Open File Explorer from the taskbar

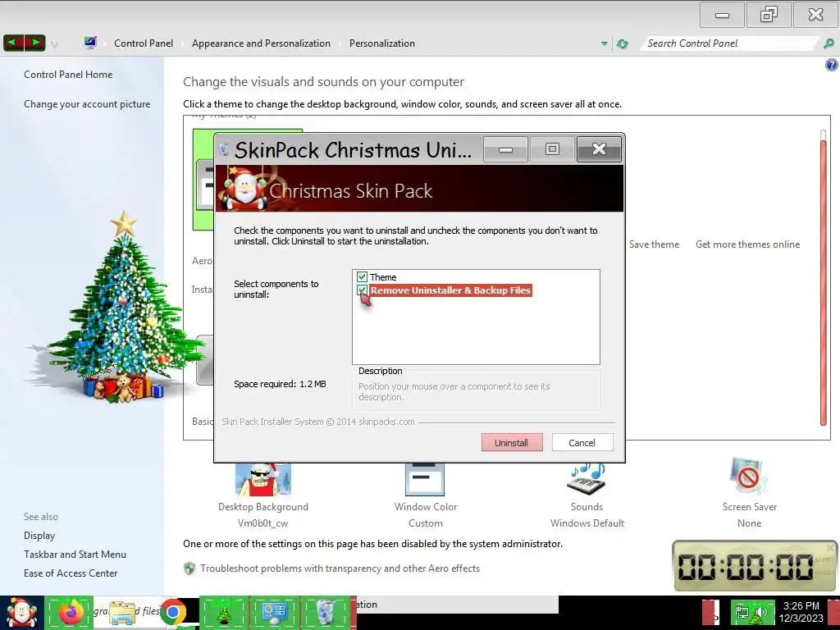tap(121, 613)
